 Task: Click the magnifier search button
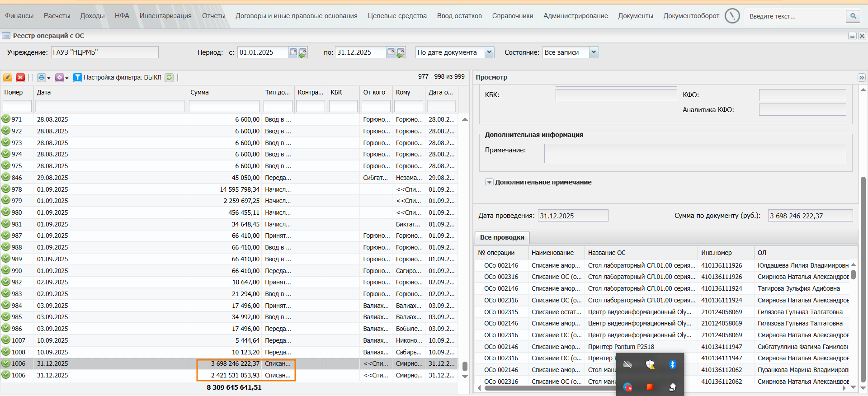[x=853, y=16]
